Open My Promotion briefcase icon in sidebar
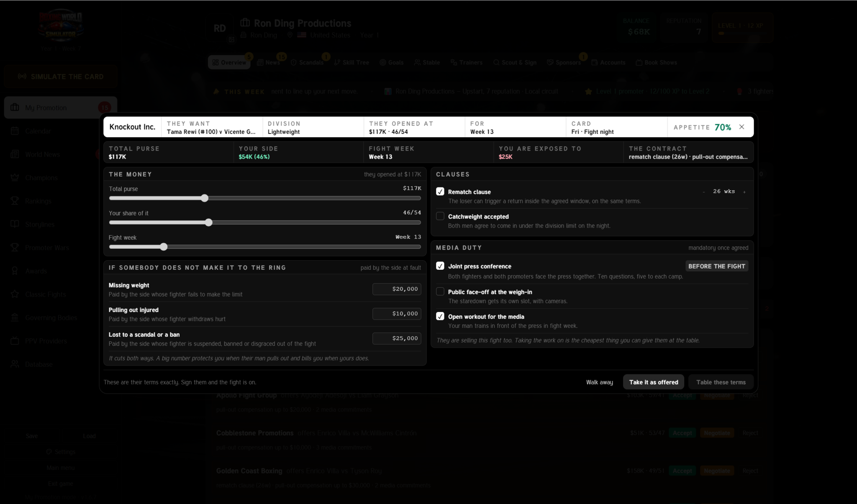 click(x=15, y=107)
